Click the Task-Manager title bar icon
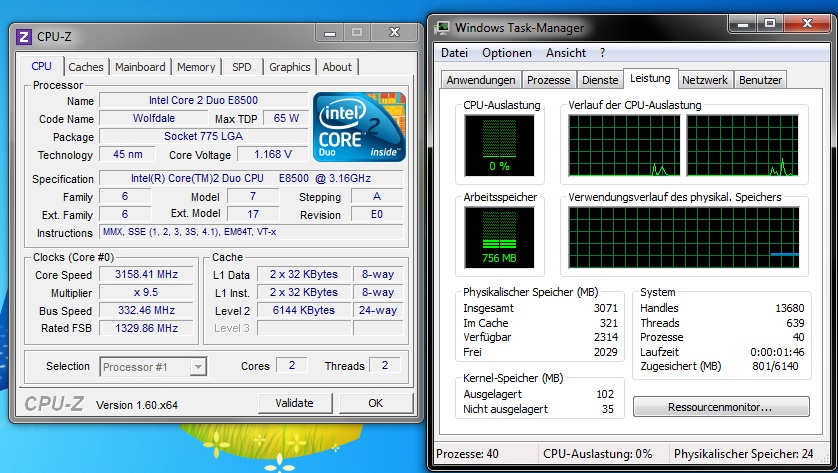The height and width of the screenshot is (473, 838). tap(442, 28)
